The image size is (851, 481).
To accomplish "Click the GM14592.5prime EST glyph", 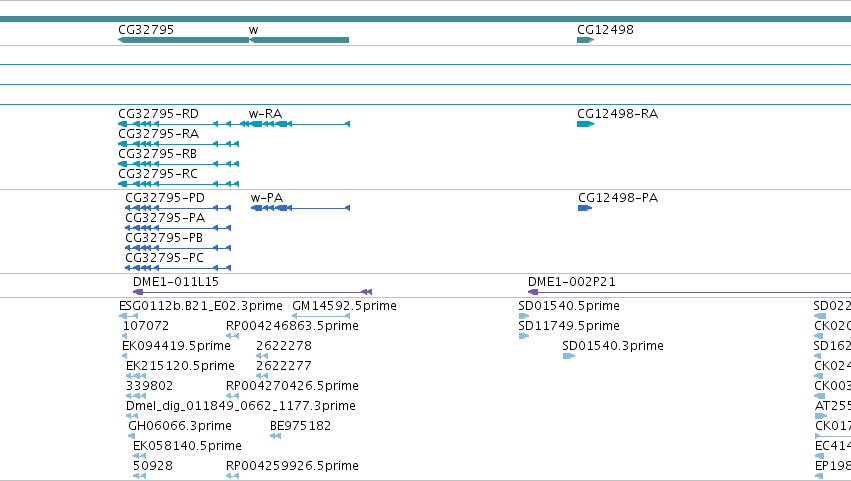I will point(321,316).
